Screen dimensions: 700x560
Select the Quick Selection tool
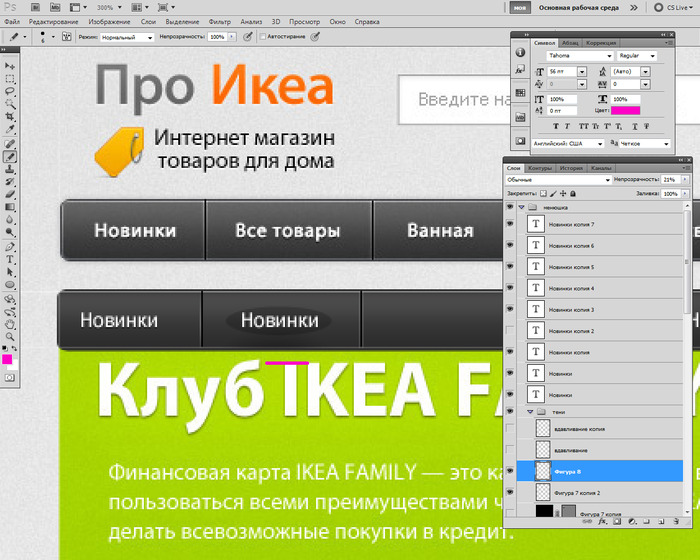tap(9, 104)
